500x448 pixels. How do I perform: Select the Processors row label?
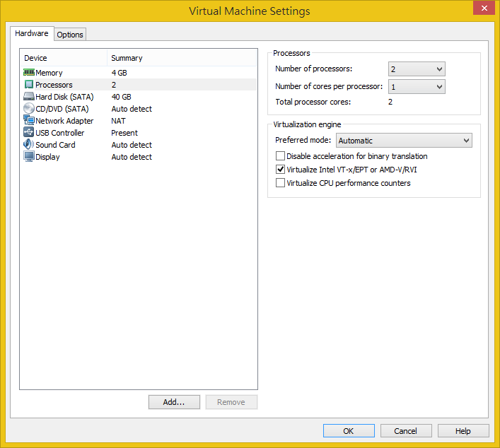[54, 85]
